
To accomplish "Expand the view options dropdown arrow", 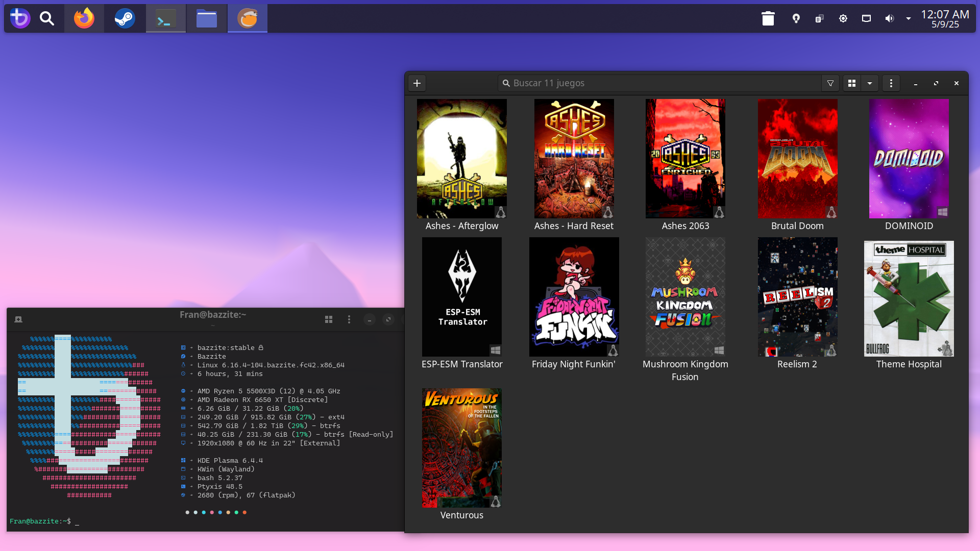I will (870, 83).
